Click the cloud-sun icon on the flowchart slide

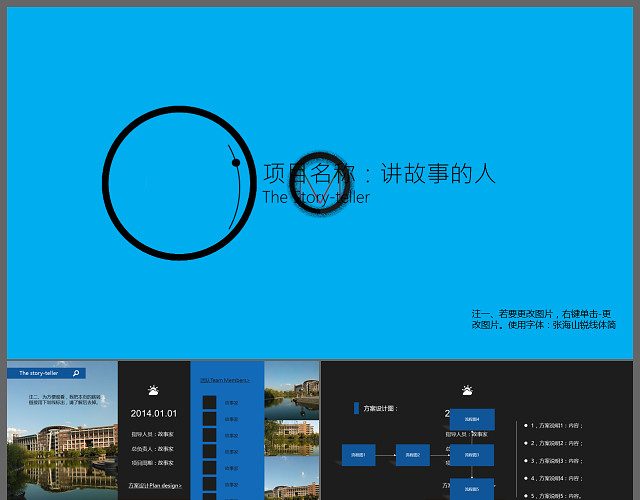[x=467, y=390]
